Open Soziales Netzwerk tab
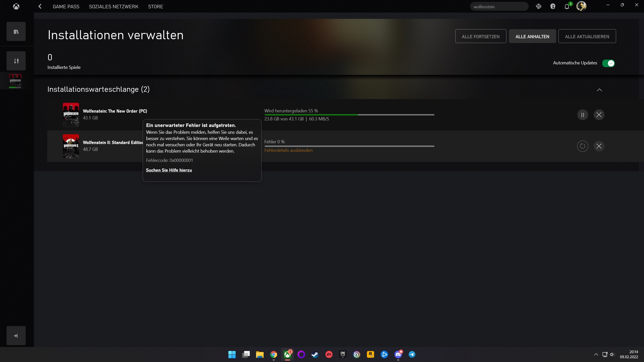Image resolution: width=644 pixels, height=362 pixels. (114, 7)
